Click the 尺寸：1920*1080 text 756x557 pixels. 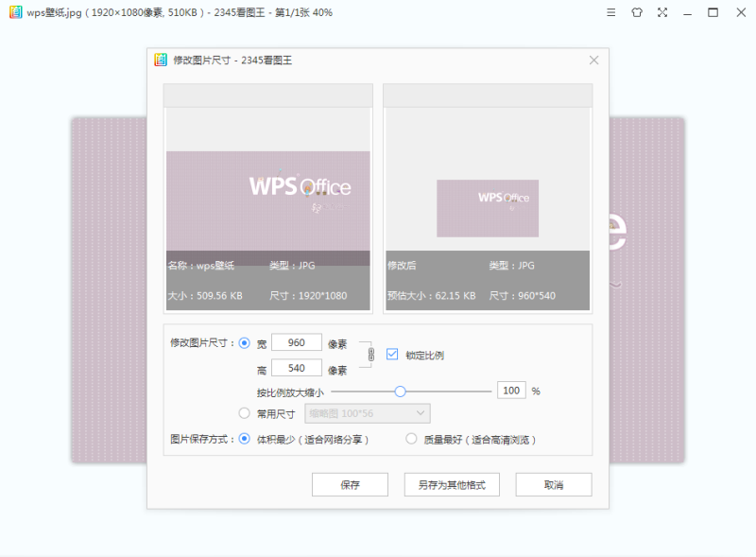point(308,295)
